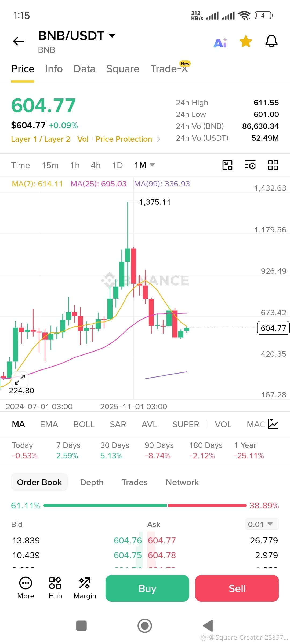Toggle the favorite star for BNB/USDT
Screen dimensions: 290x644
point(246,41)
